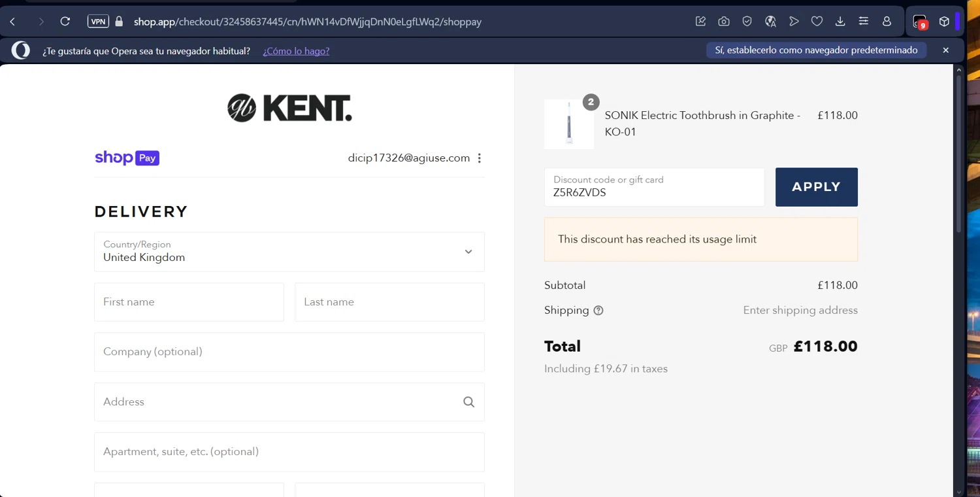Open the page translate icon
The image size is (980, 497).
coord(770,22)
